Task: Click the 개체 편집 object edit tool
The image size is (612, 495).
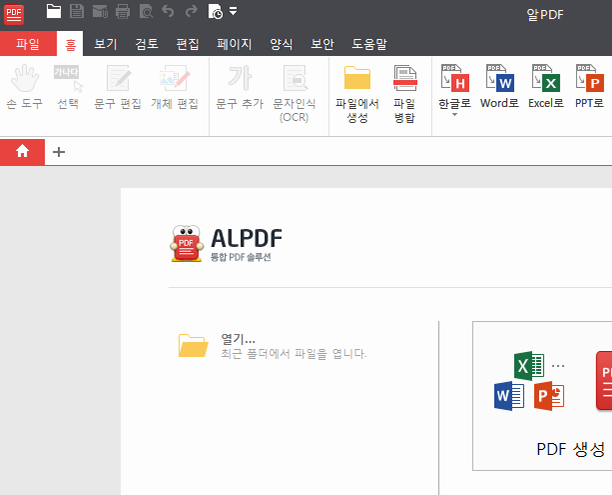Action: 175,87
